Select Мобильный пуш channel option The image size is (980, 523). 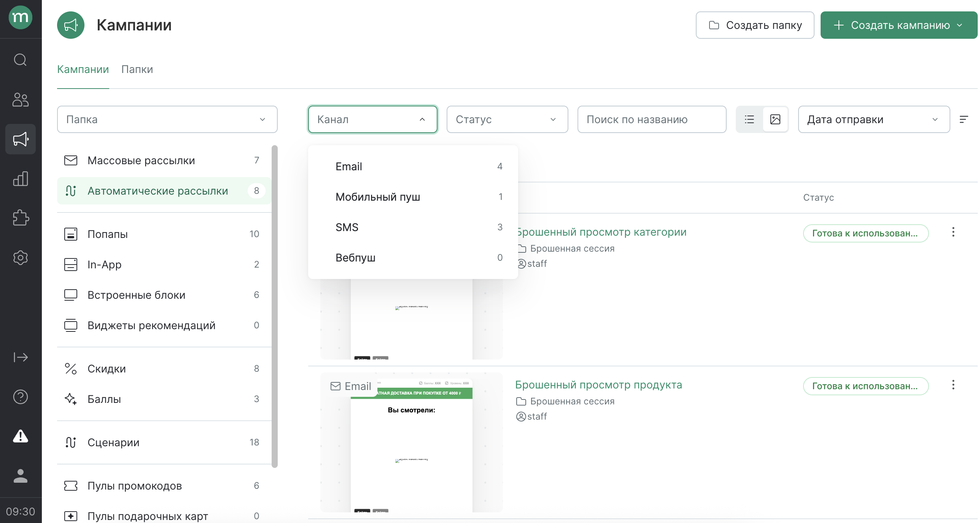pos(413,197)
